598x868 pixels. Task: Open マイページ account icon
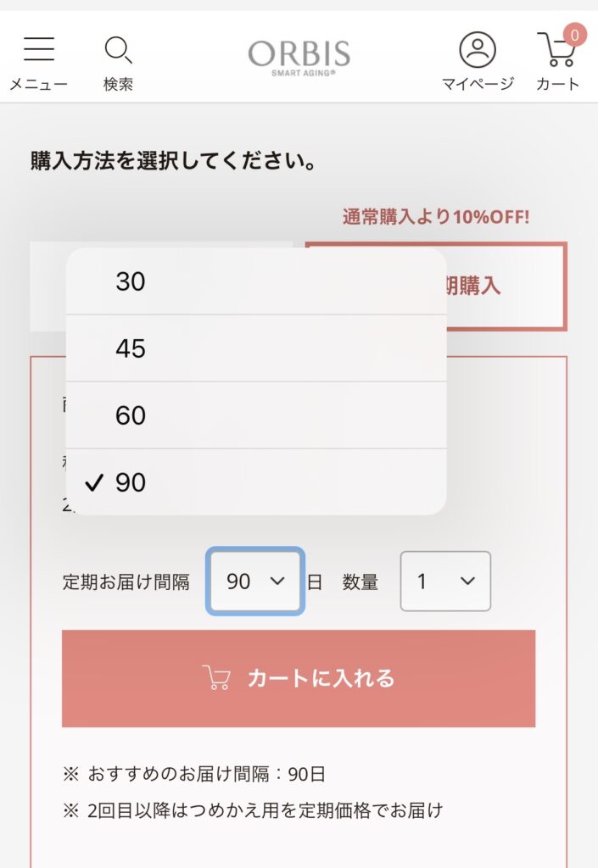pyautogui.click(x=478, y=50)
